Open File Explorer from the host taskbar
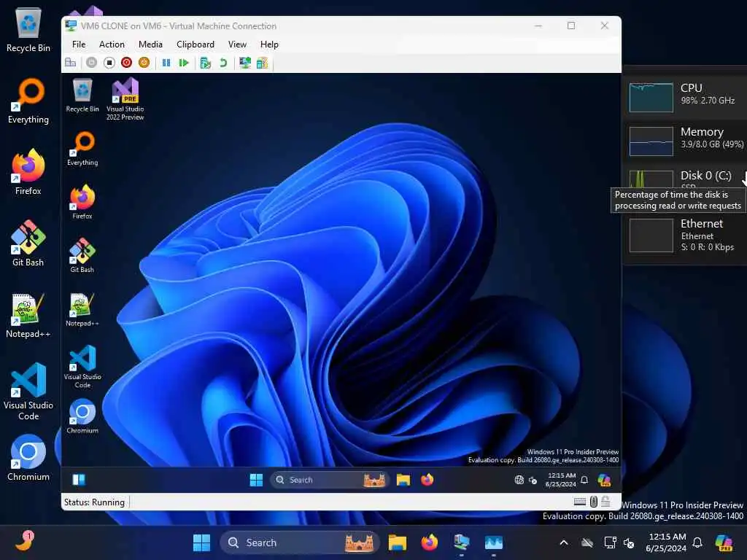 397,542
